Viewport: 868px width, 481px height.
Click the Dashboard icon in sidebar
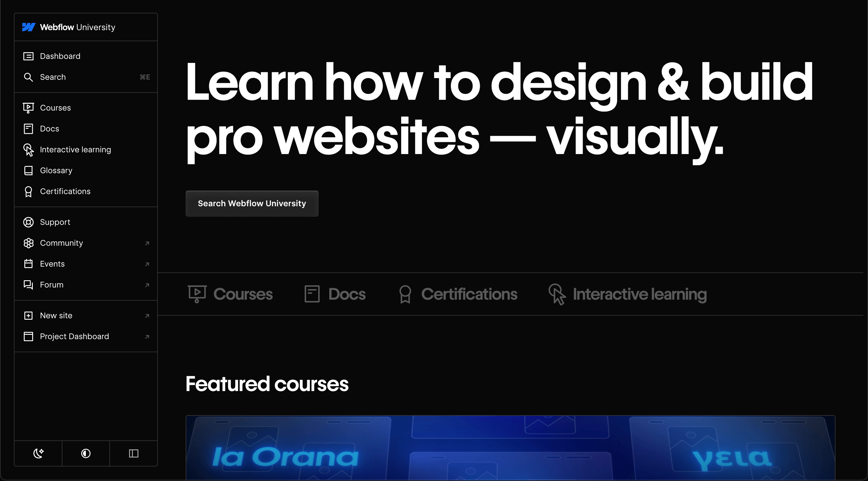pos(28,56)
